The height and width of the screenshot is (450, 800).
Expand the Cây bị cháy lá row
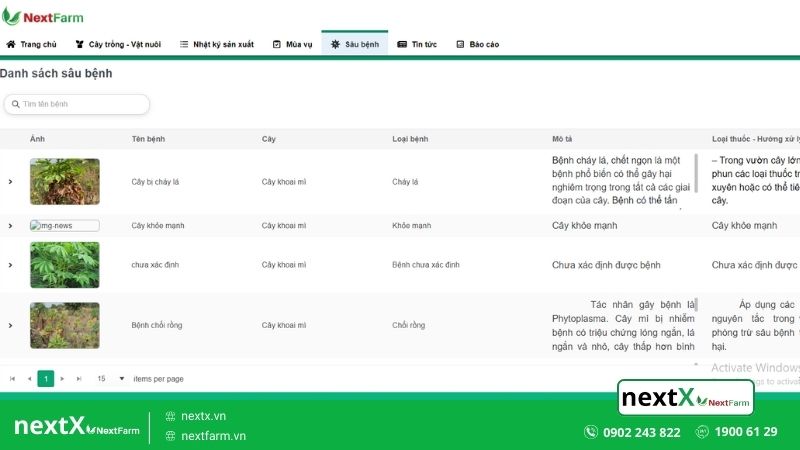pyautogui.click(x=10, y=182)
